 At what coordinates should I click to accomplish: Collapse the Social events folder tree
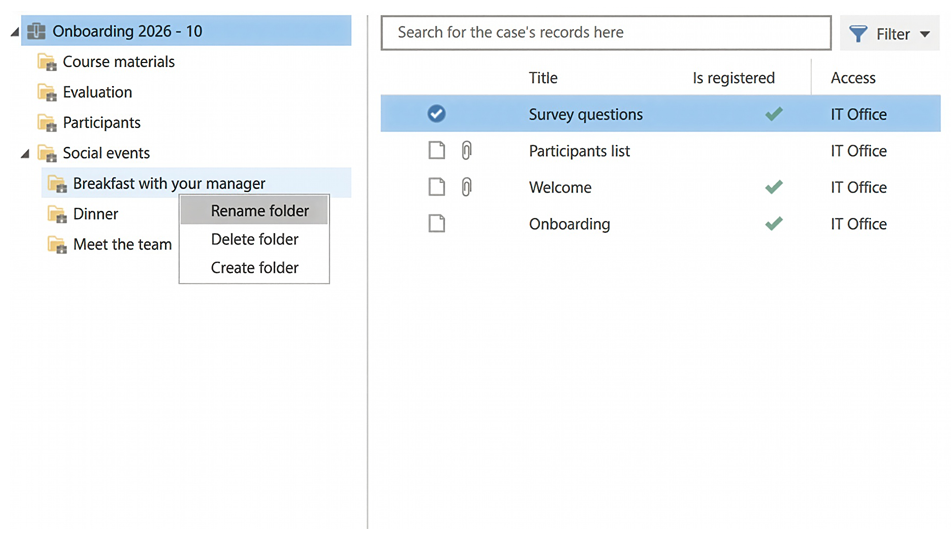24,153
